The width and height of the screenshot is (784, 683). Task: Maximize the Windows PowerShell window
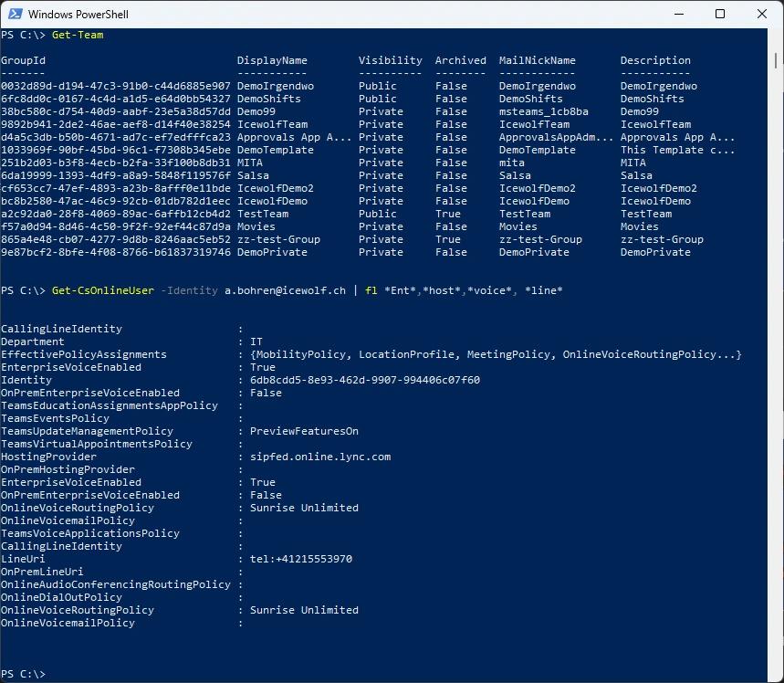coord(720,14)
